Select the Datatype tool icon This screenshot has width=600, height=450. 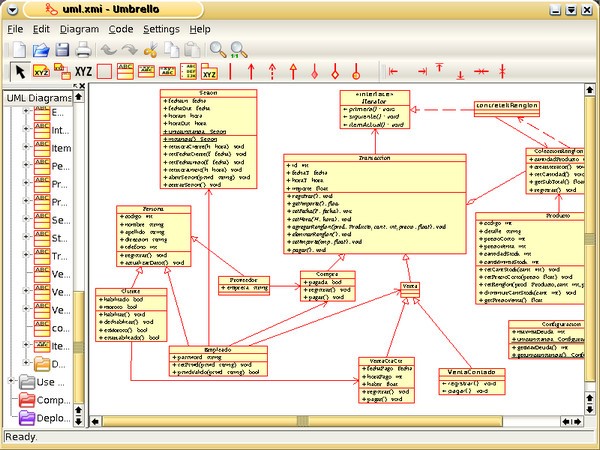[167, 72]
